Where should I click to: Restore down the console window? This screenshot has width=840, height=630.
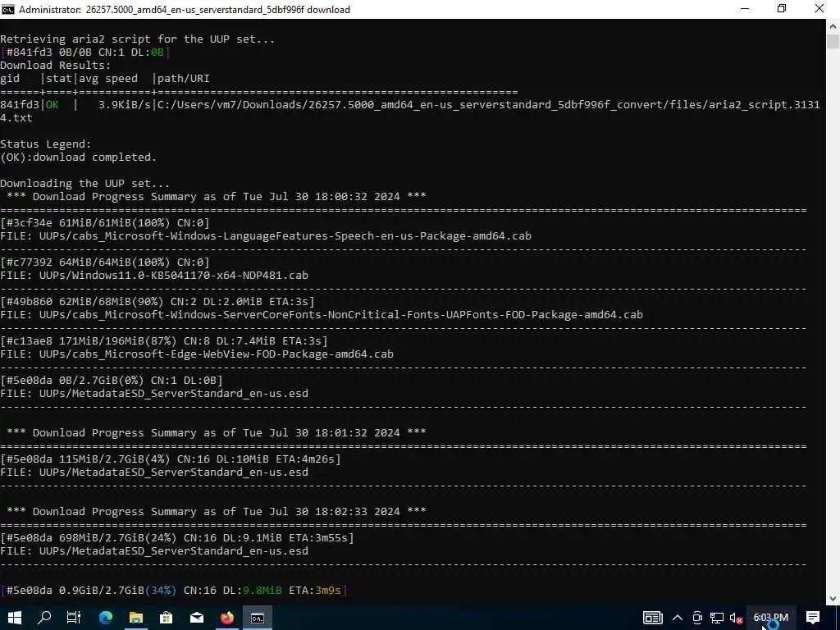pos(782,9)
